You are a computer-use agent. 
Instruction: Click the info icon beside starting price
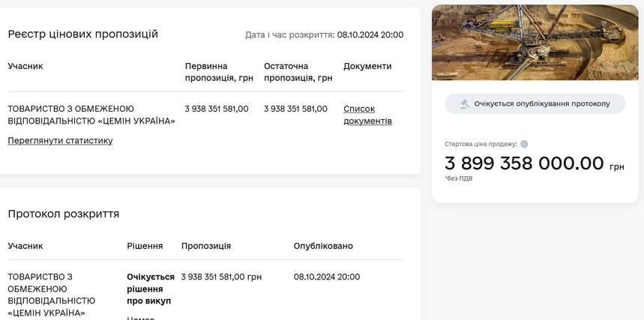coord(524,144)
